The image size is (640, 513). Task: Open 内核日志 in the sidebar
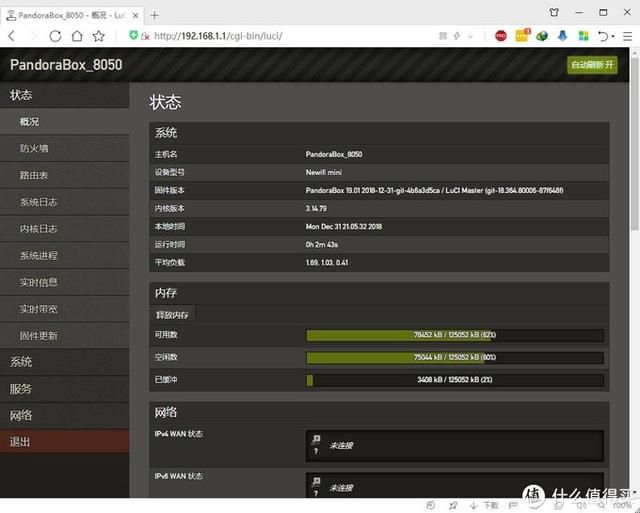64,229
